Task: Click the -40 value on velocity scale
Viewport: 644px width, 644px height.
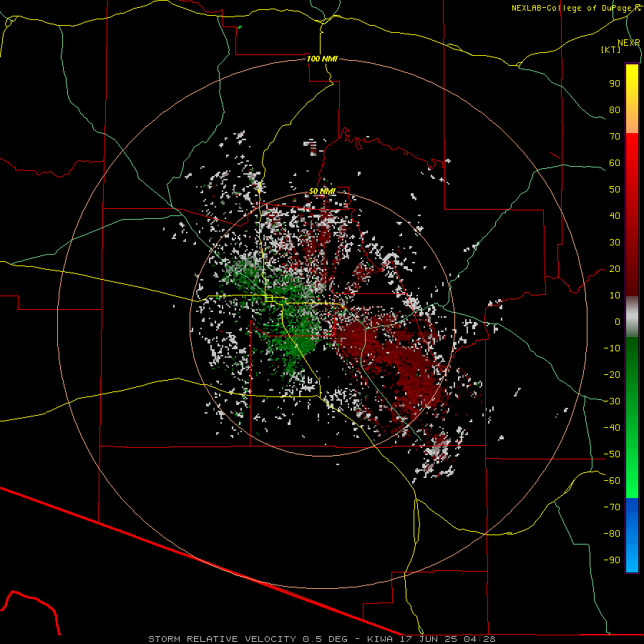Action: tap(612, 428)
